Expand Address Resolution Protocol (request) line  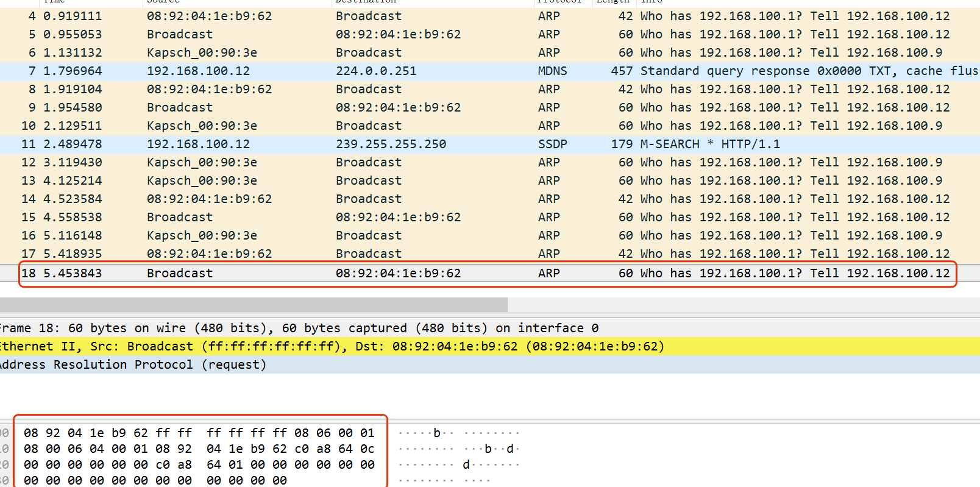point(490,364)
